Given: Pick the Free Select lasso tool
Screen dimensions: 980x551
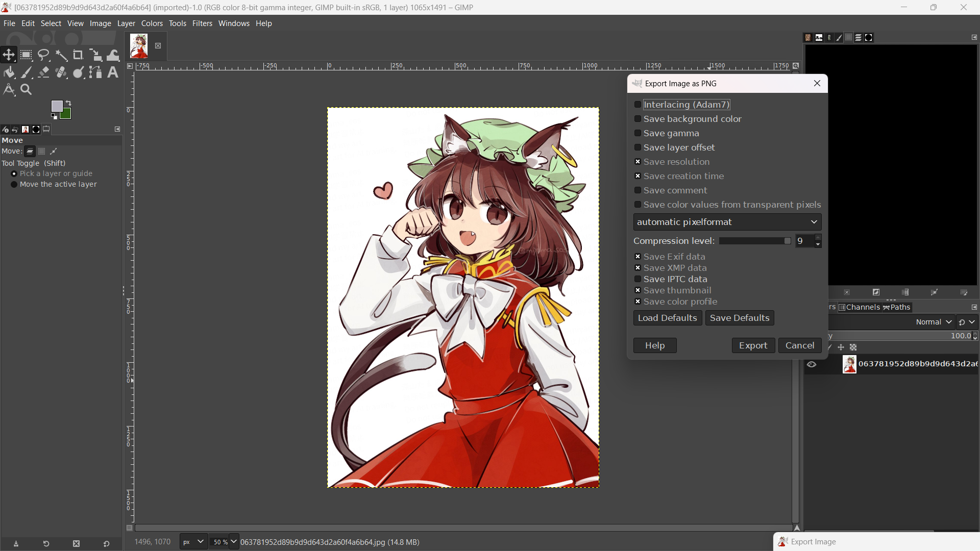Looking at the screenshot, I should [x=44, y=55].
